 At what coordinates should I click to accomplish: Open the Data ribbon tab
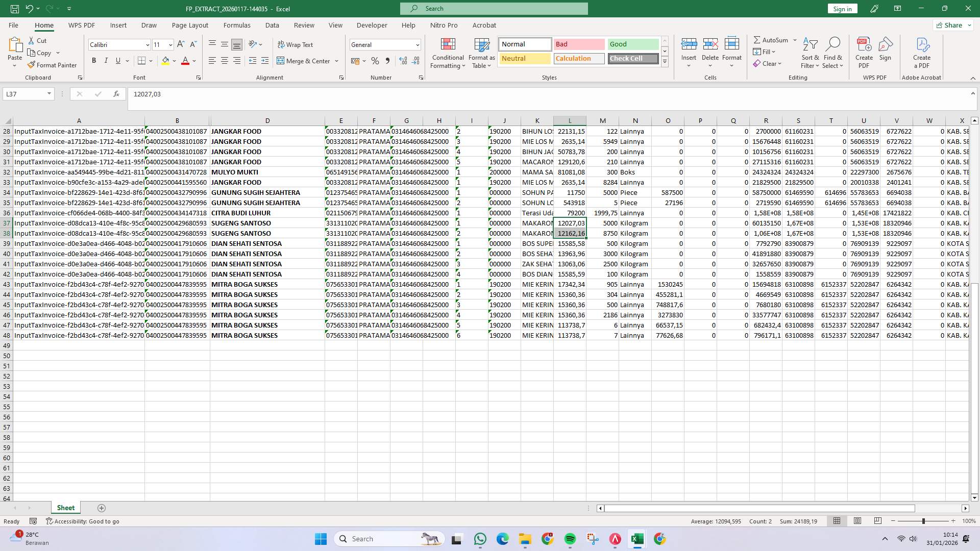tap(272, 25)
